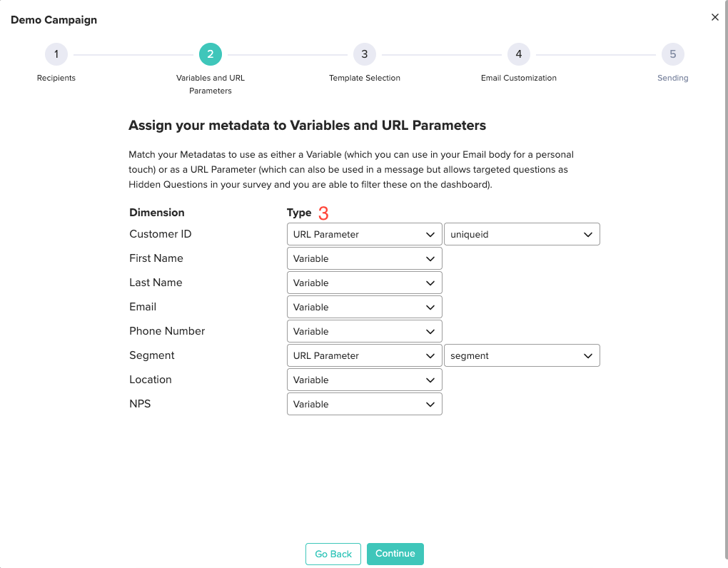Image resolution: width=728 pixels, height=568 pixels.
Task: Click the step 1 Recipients circle
Action: [x=56, y=54]
